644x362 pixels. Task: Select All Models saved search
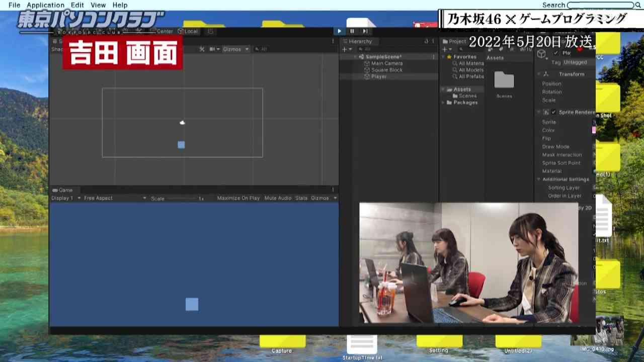click(x=468, y=70)
